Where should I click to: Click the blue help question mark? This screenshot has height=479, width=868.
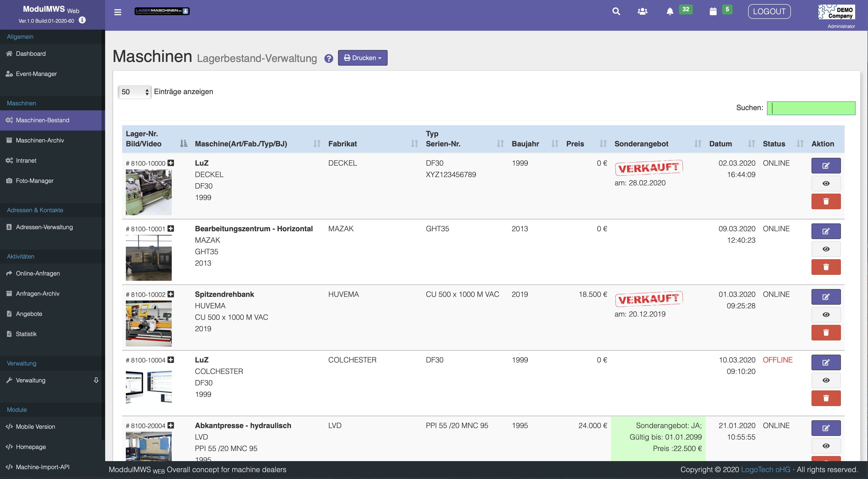(329, 58)
